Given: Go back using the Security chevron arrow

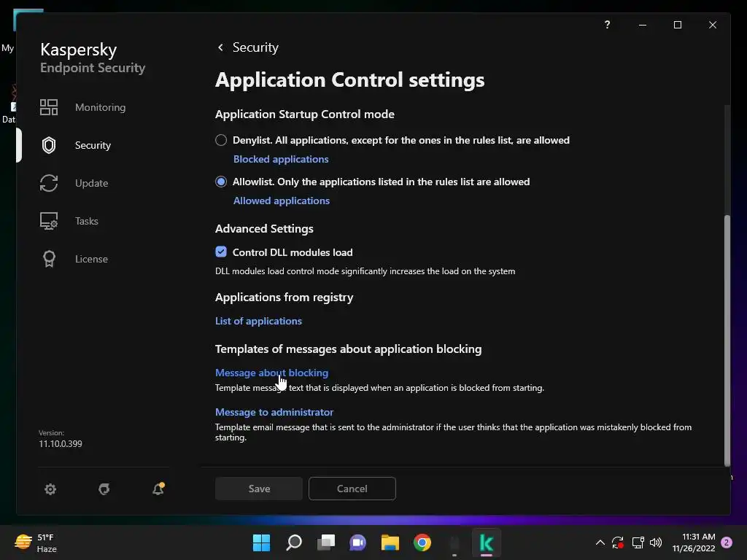Looking at the screenshot, I should click(x=220, y=47).
